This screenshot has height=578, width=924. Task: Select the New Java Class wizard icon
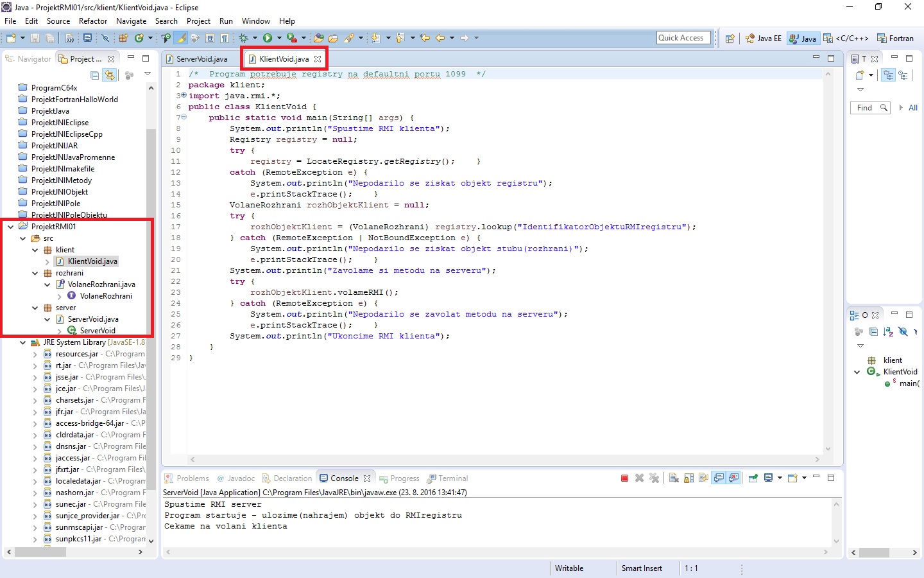tap(138, 38)
